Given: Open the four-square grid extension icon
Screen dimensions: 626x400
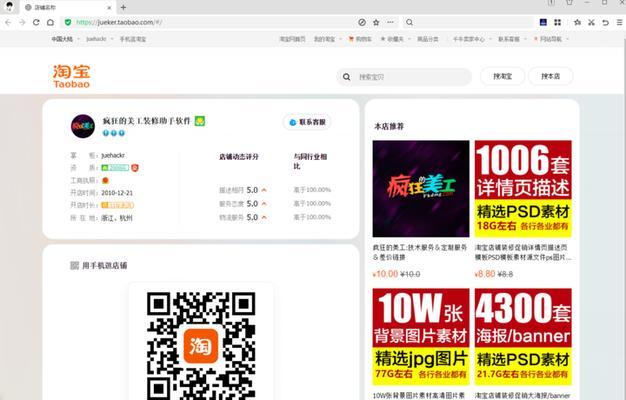Looking at the screenshot, I should point(557,22).
